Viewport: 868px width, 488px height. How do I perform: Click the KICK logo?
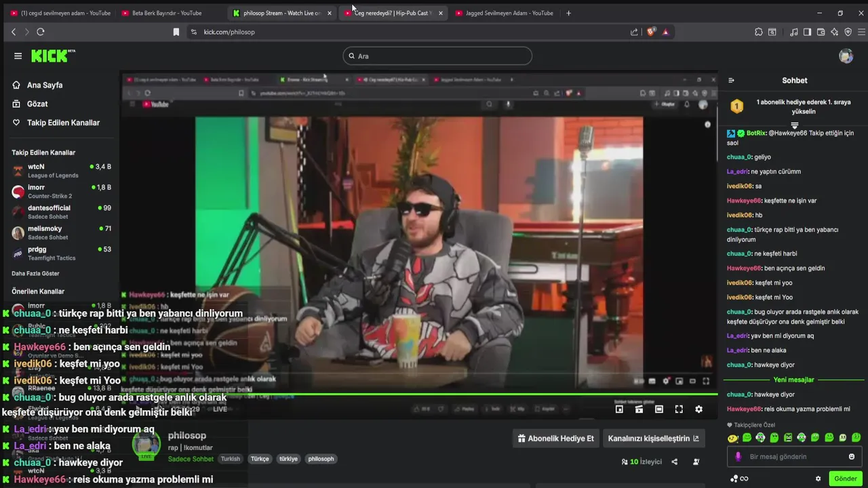pyautogui.click(x=53, y=56)
